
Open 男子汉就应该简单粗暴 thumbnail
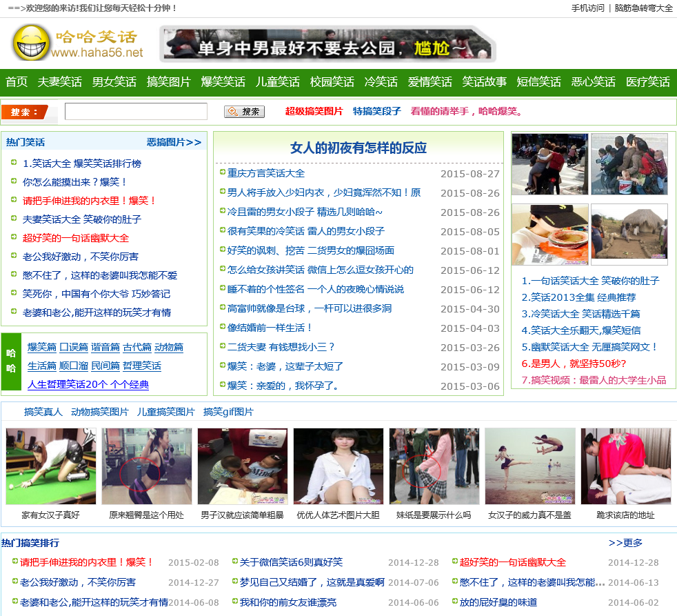[243, 466]
